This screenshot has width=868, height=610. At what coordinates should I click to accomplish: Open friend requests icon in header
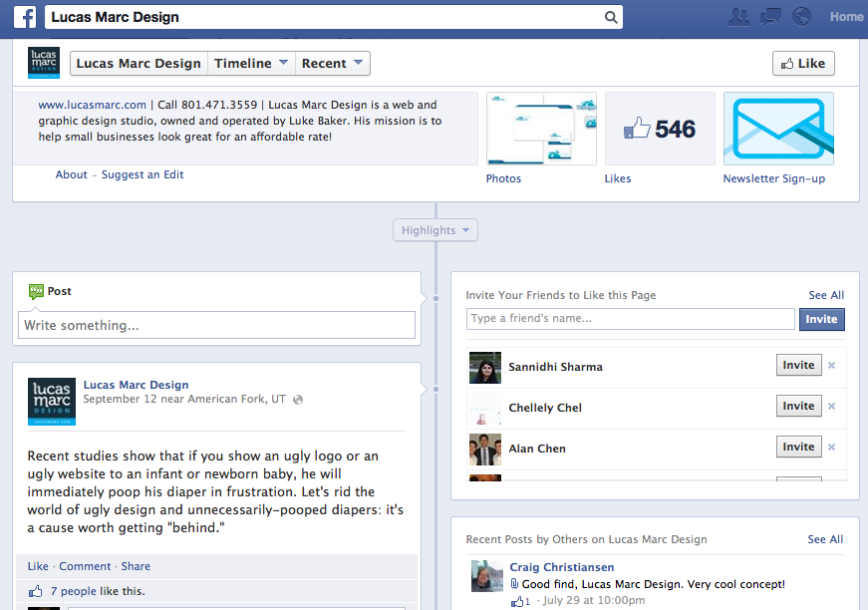tap(739, 17)
